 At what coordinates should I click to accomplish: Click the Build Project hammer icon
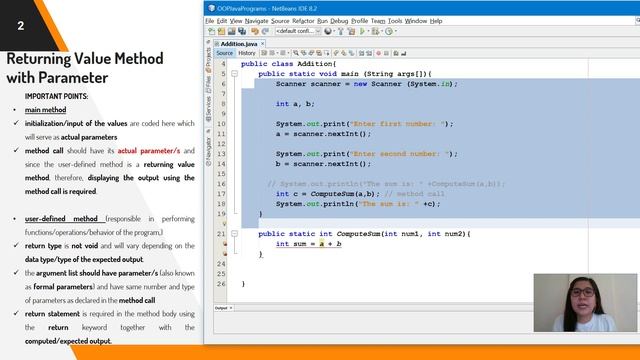click(x=341, y=31)
